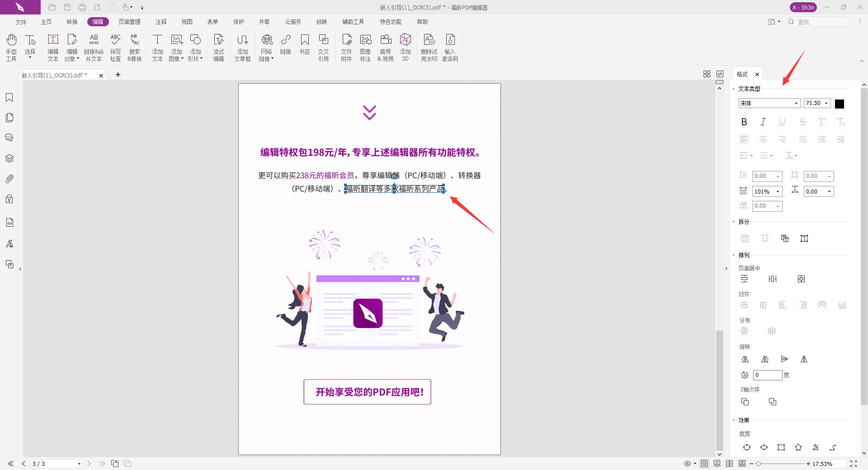Open the bookmarks panel in left sidebar

tap(9, 97)
